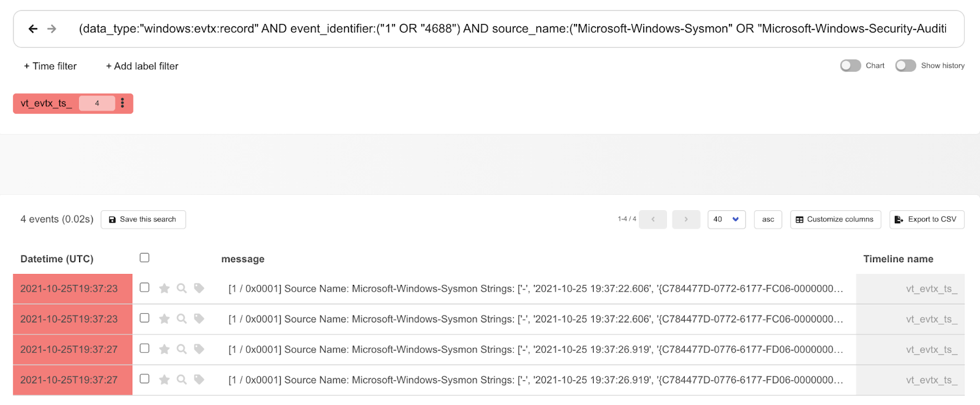Image resolution: width=980 pixels, height=405 pixels.
Task: Click vt_evtx_ts_ timeline name in first row
Action: pyautogui.click(x=932, y=289)
